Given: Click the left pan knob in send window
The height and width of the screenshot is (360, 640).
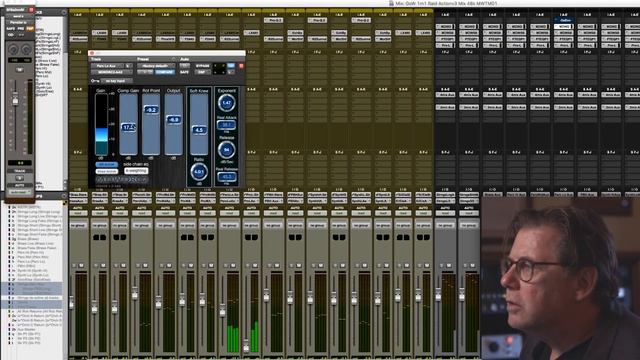Looking at the screenshot, I should pyautogui.click(x=13, y=50).
